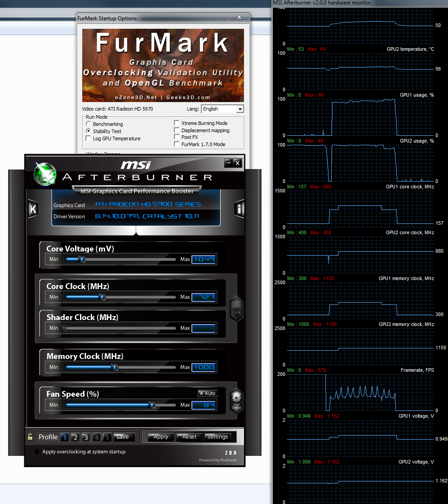Click the 'Powered by RivaTuner' text

[x=218, y=460]
